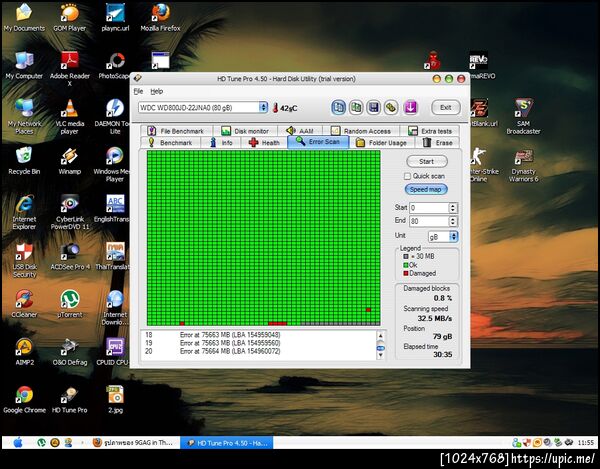Click the Start position input field

(429, 208)
